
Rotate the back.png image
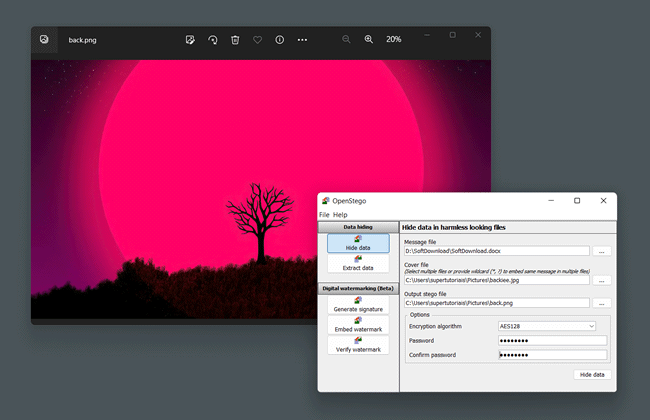(212, 40)
